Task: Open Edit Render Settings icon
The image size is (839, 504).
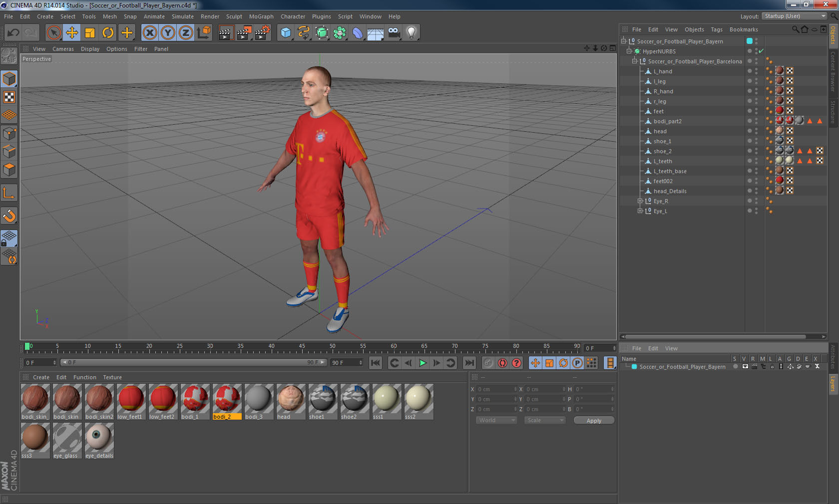Action: [263, 33]
